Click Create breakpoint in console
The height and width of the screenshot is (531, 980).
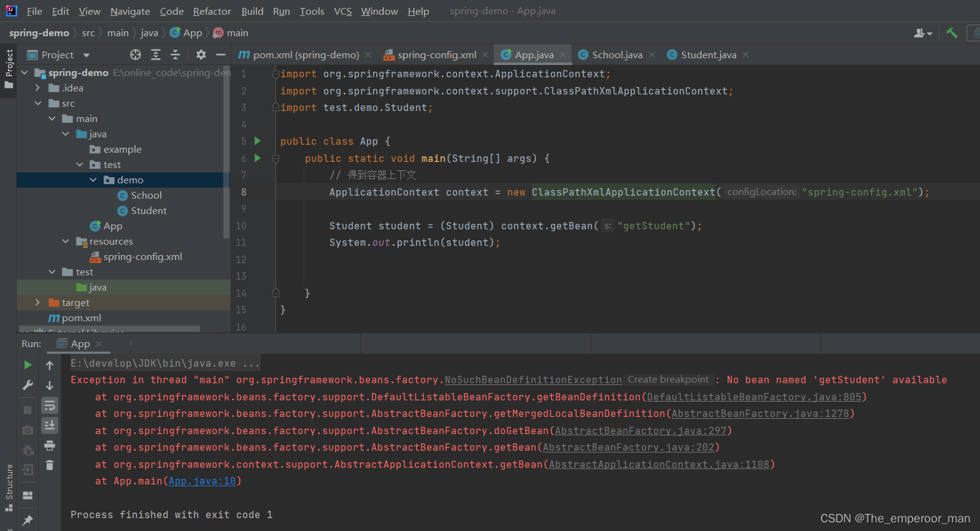point(668,380)
